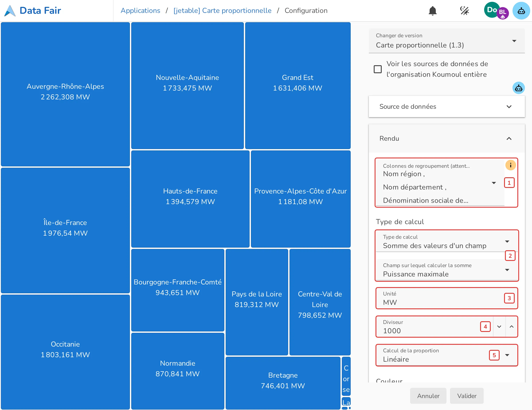Open the [jetable] Carte proportionnelle breadcrumb
Viewport: 532px width, 410px height.
pos(222,10)
